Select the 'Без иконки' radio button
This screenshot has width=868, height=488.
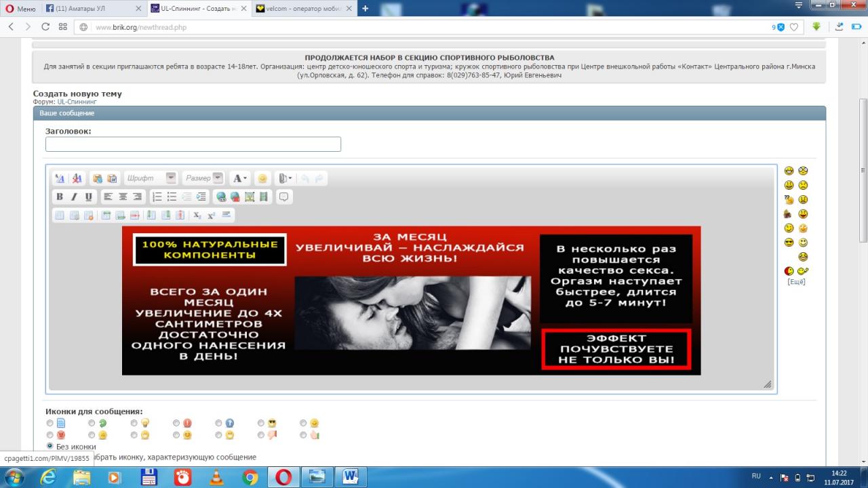tap(50, 446)
